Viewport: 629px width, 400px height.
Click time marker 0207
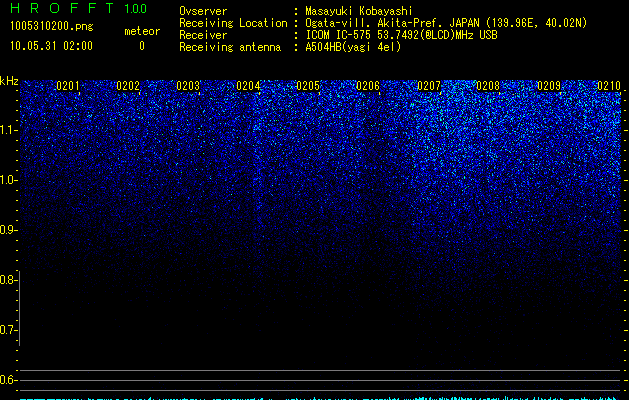(429, 86)
